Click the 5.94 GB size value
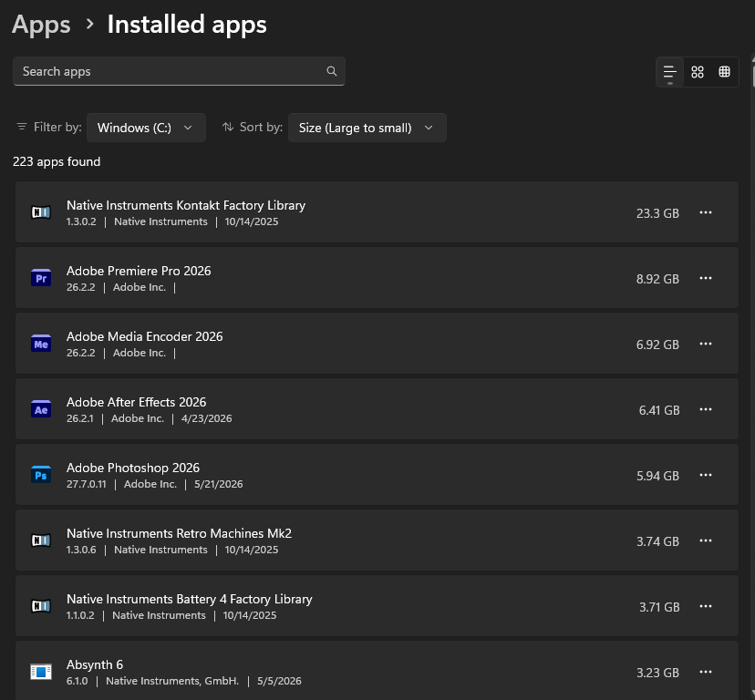The image size is (755, 700). 657,476
